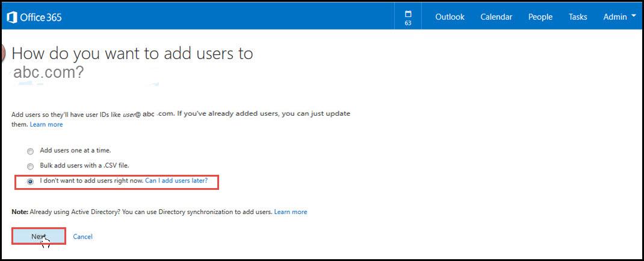Click the Next button
Viewport: 644px width, 261px height.
39,236
